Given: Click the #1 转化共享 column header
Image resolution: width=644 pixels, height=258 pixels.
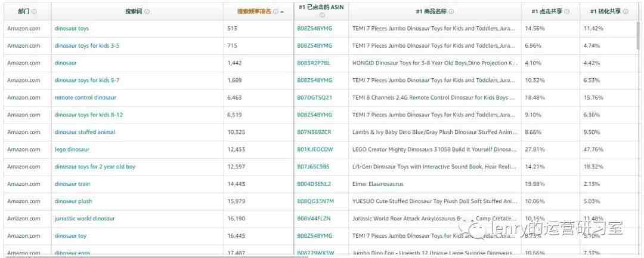Looking at the screenshot, I should 605,11.
